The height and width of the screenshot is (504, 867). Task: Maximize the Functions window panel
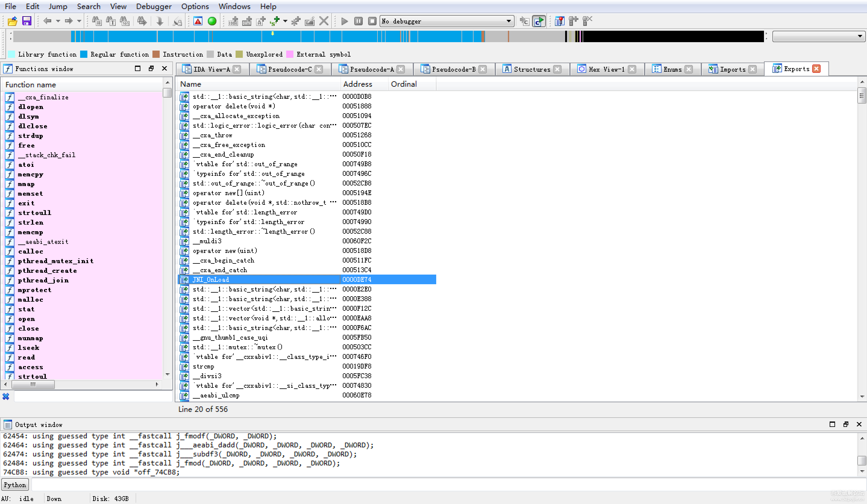pos(138,68)
